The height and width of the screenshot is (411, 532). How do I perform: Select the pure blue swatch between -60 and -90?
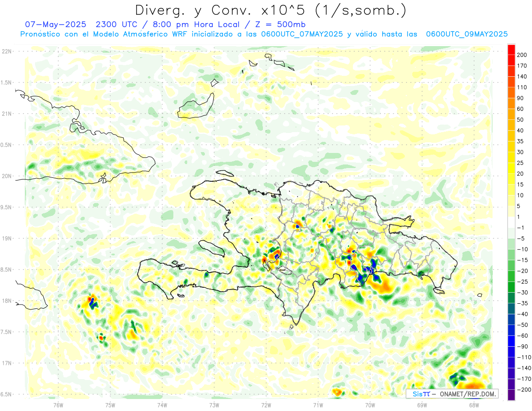point(511,341)
